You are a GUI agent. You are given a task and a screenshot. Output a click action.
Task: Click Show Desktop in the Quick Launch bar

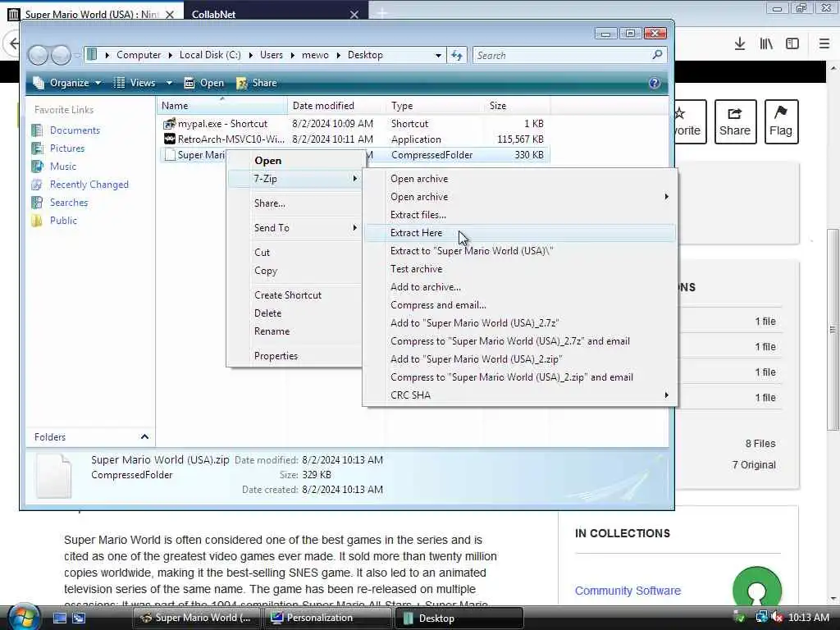coord(59,618)
